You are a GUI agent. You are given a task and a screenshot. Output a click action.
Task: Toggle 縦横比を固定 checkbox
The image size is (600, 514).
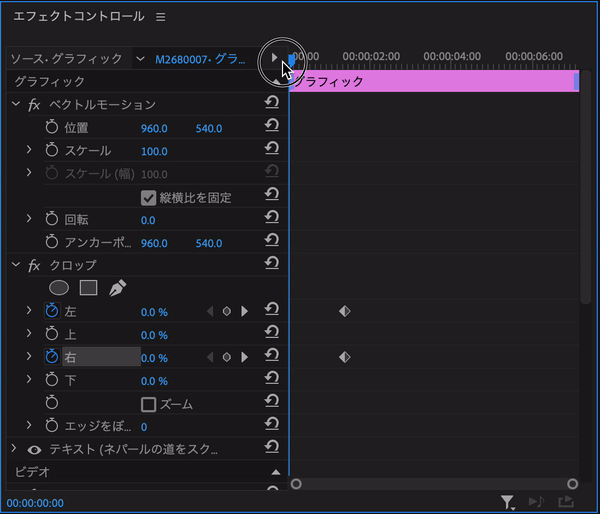pos(148,198)
